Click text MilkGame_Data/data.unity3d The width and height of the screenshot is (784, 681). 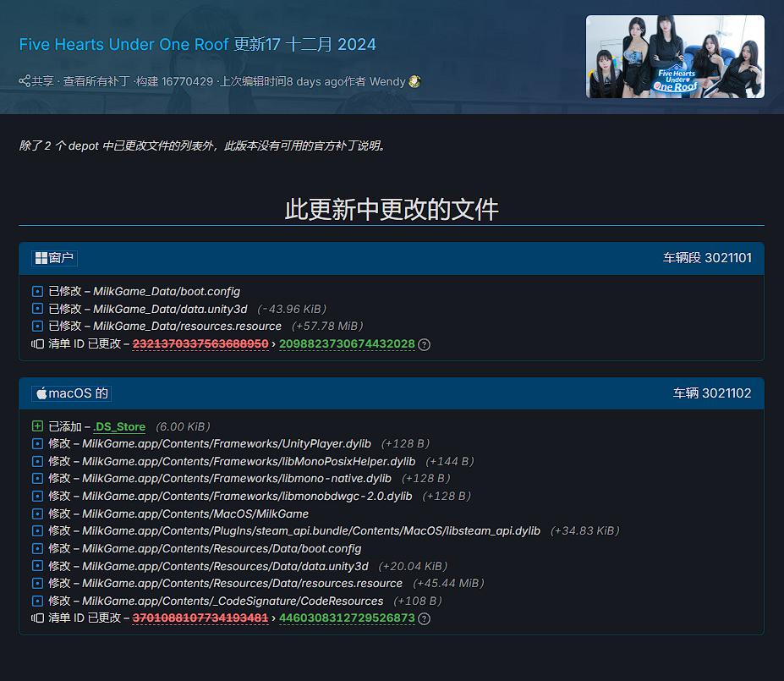pos(170,309)
